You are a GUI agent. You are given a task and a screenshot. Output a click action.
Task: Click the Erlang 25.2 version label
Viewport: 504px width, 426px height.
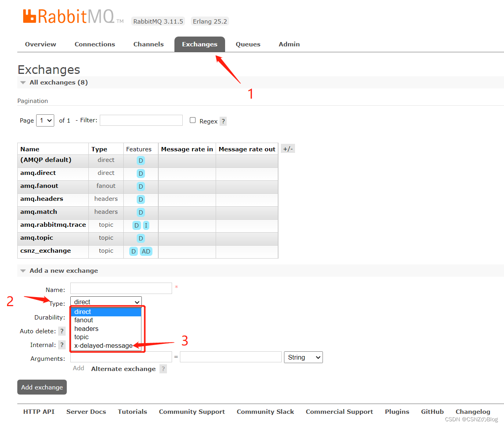pyautogui.click(x=210, y=21)
